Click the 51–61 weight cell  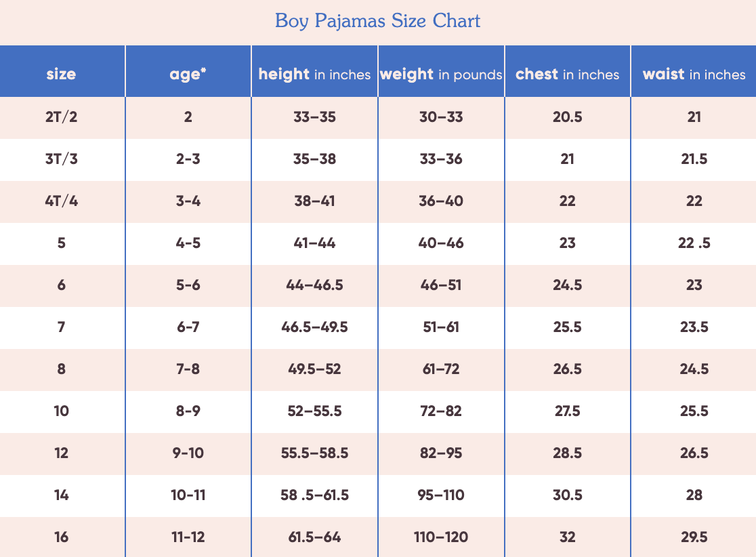(441, 327)
